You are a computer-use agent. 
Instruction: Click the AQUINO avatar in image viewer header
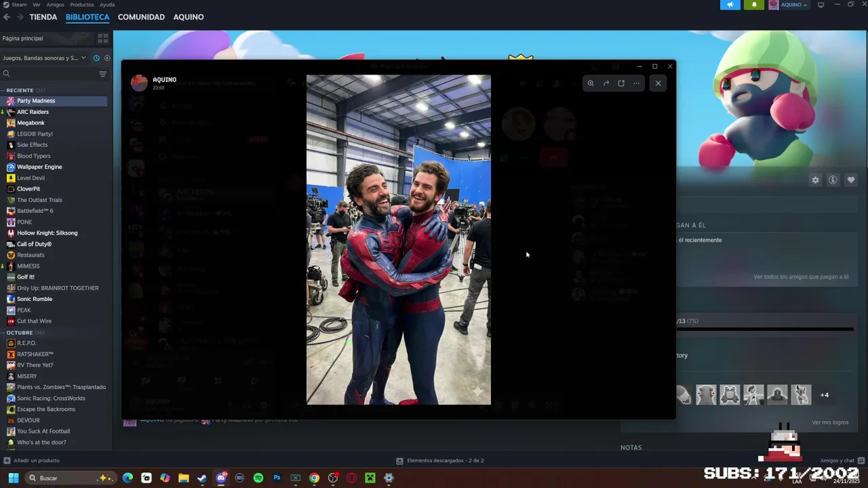pyautogui.click(x=139, y=83)
